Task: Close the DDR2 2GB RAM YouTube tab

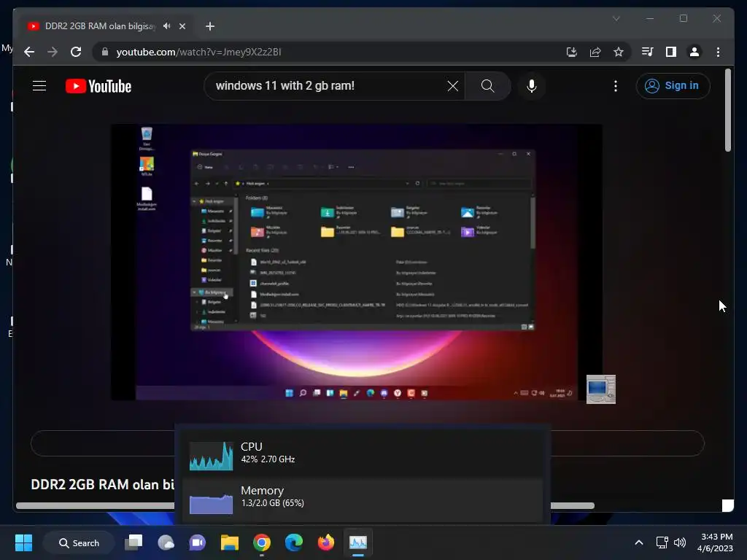Action: point(182,26)
